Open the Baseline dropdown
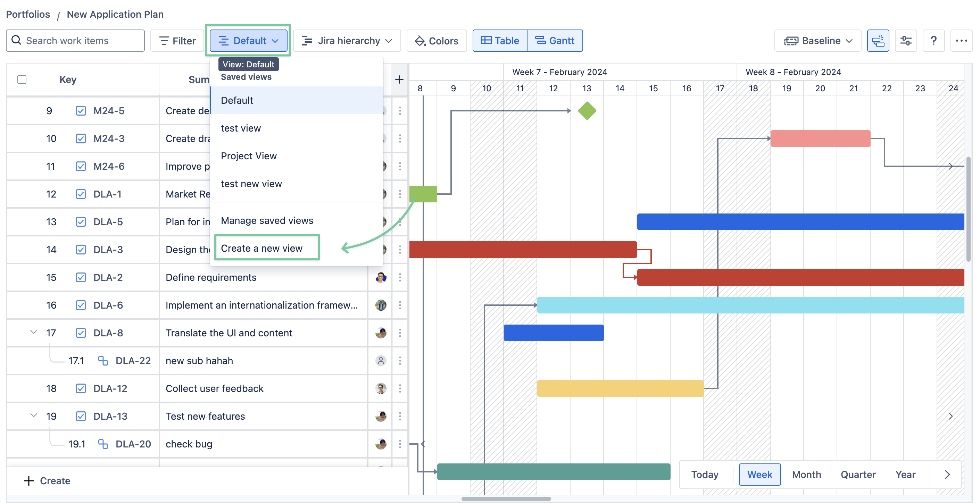 817,40
